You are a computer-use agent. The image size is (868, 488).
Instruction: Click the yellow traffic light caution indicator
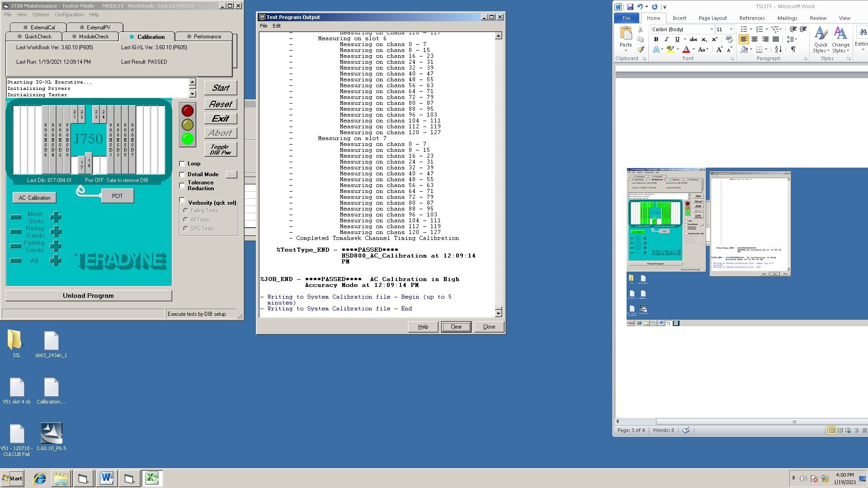[x=187, y=125]
